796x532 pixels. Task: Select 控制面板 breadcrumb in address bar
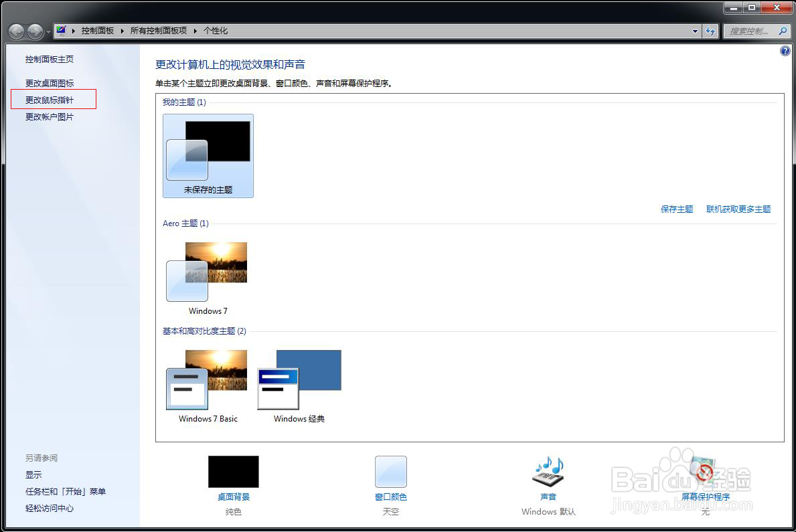pyautogui.click(x=98, y=31)
